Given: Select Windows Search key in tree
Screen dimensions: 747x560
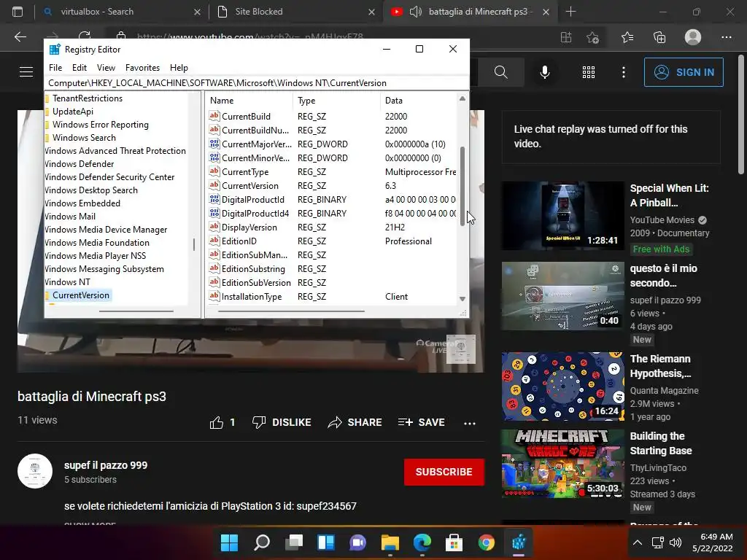Looking at the screenshot, I should coord(84,138).
